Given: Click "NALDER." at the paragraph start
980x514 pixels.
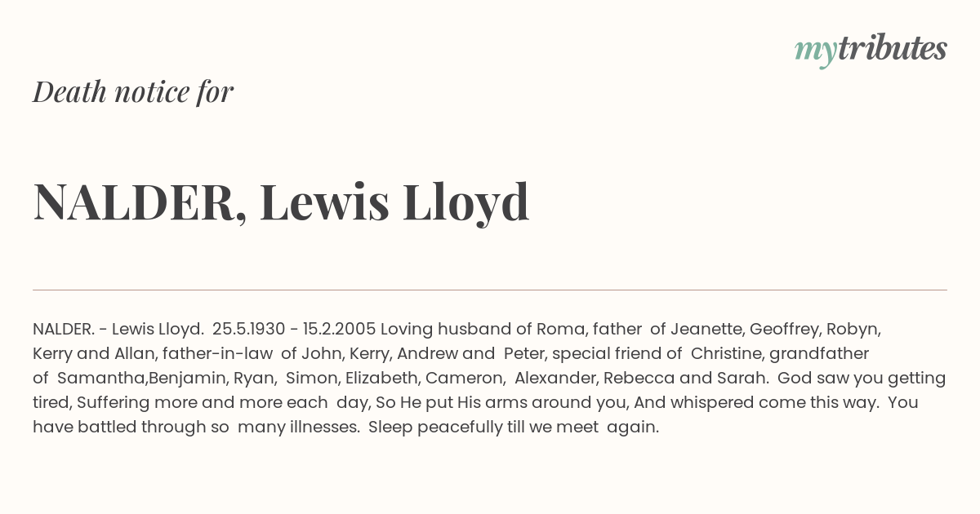Looking at the screenshot, I should click(63, 330).
